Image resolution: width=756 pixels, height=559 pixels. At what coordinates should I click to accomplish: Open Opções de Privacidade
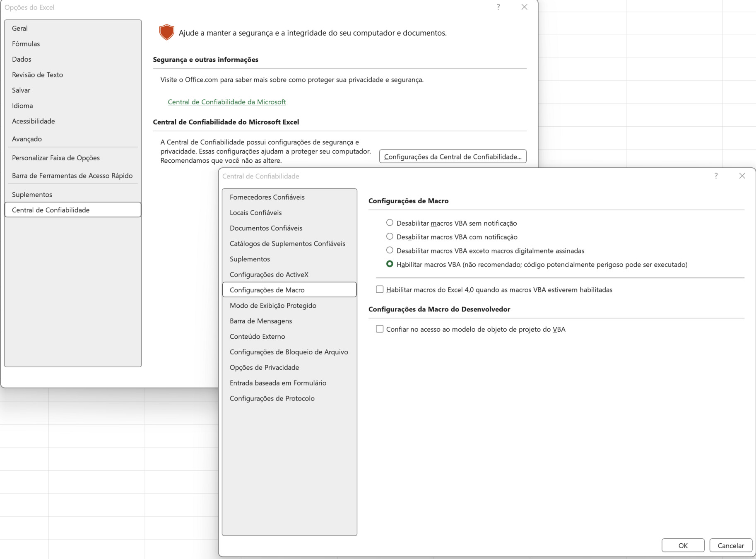(289, 367)
